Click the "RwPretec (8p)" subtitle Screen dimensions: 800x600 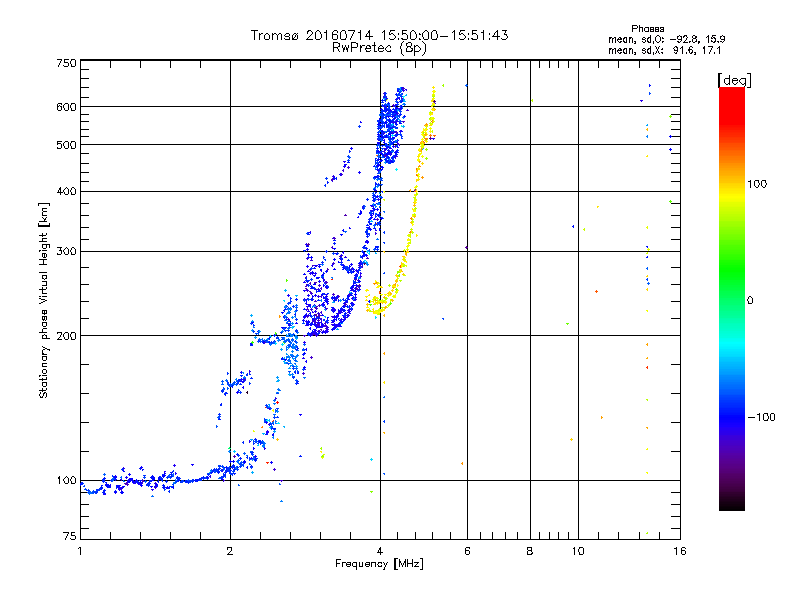(379, 48)
